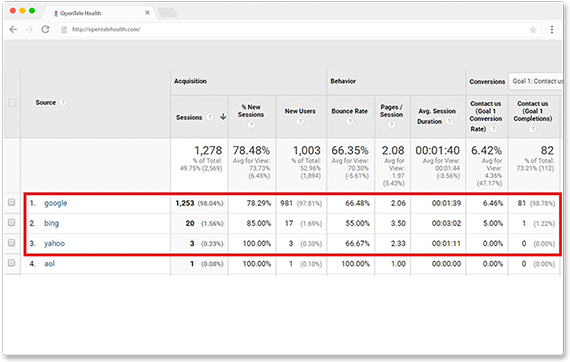Sort by Avg. Session Duration header
Viewport: 570px width, 362px height.
[436, 116]
